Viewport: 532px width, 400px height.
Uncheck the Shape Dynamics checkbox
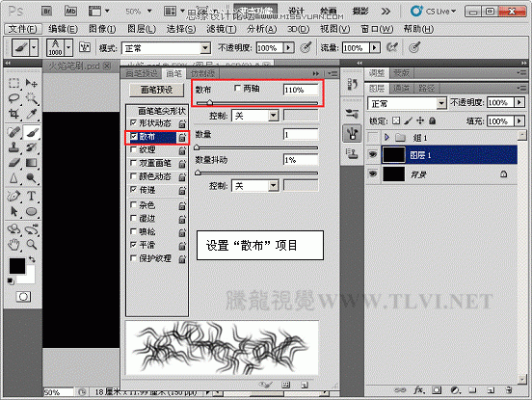pyautogui.click(x=133, y=122)
